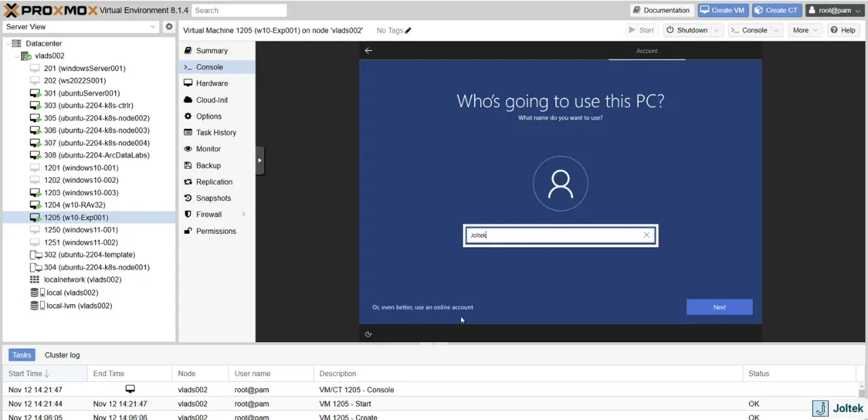
Task: Click the user avatar in Windows setup
Action: pyautogui.click(x=560, y=184)
